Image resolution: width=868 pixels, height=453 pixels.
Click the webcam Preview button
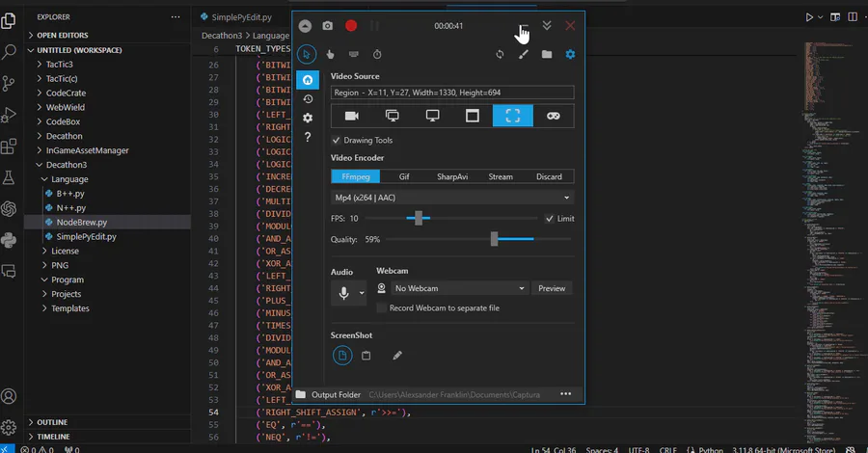click(x=552, y=288)
